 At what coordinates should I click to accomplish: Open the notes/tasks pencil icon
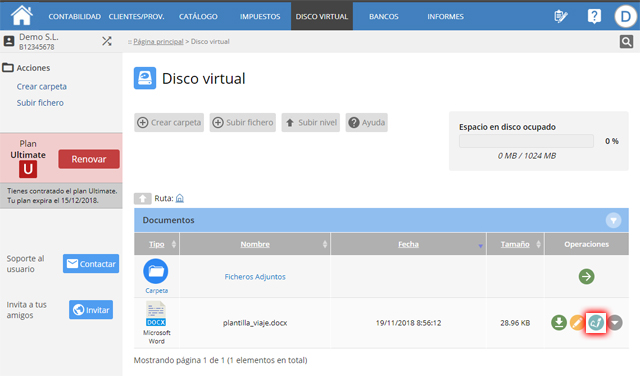(x=561, y=16)
